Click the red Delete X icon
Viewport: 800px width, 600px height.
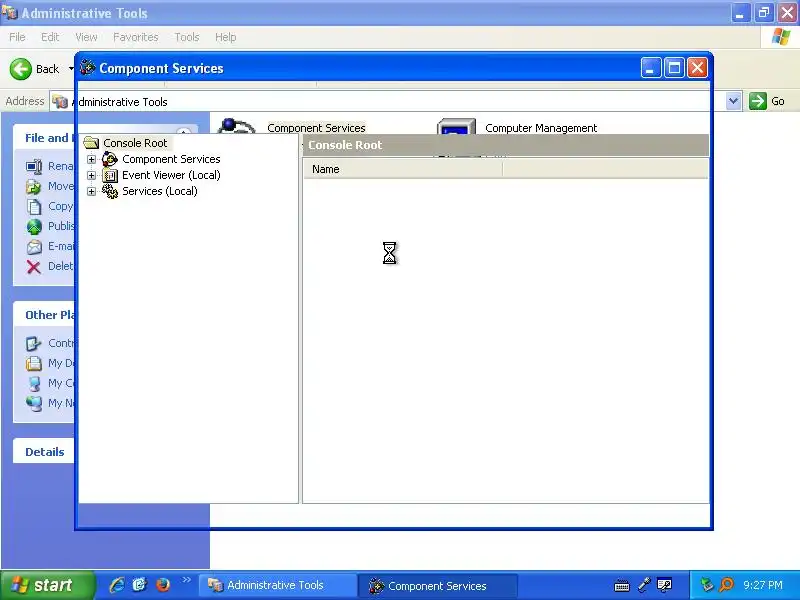click(x=34, y=267)
